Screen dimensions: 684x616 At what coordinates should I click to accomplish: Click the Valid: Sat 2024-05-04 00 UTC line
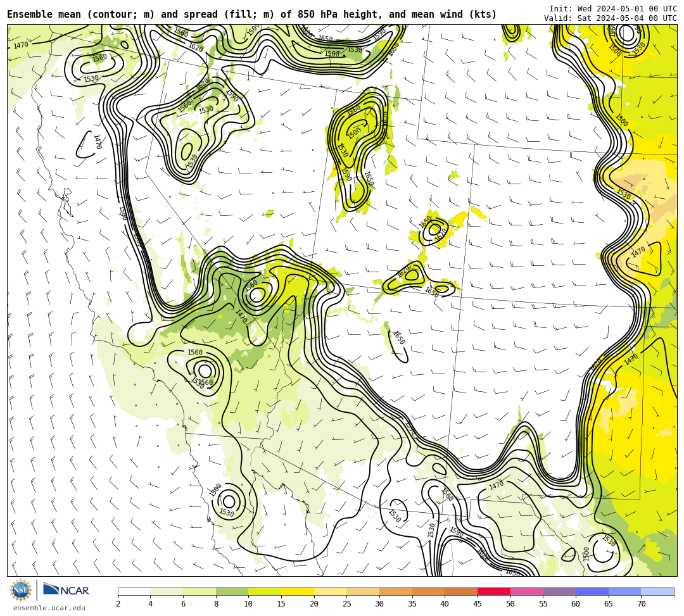[x=611, y=18]
